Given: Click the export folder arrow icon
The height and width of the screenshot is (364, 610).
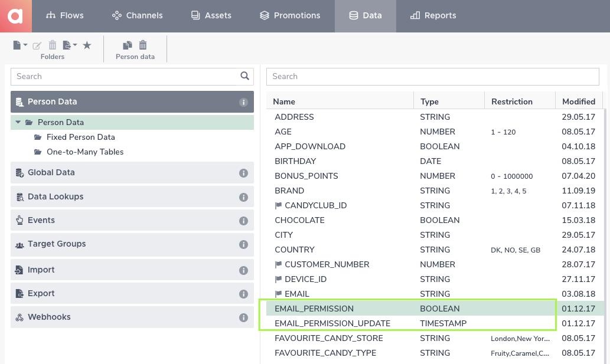Looking at the screenshot, I should point(67,45).
